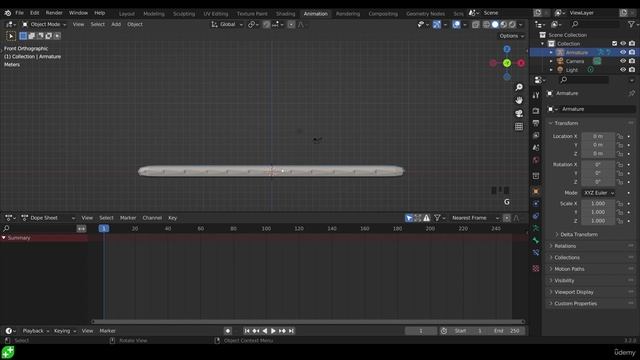Toggle auto keying record button
Image resolution: width=640 pixels, height=360 pixels.
tap(228, 331)
